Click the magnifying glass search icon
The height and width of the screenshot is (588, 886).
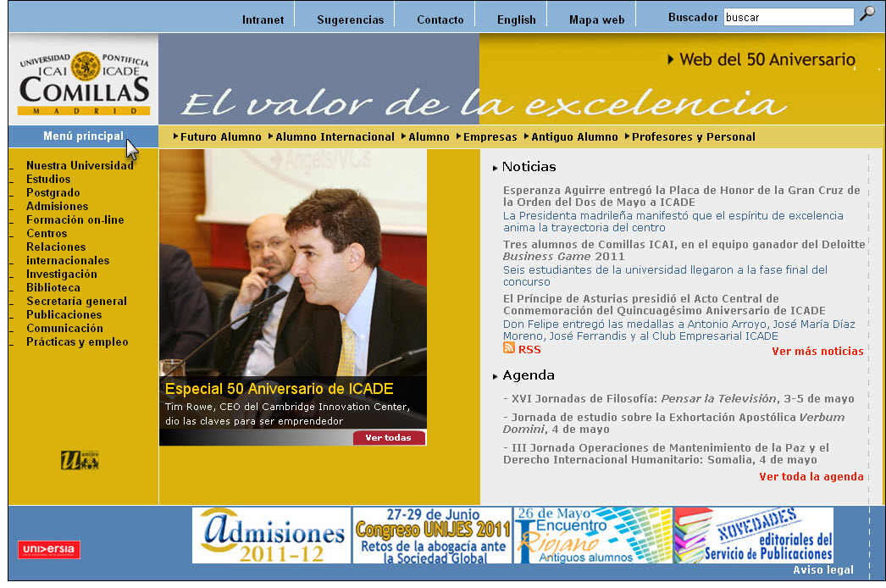pos(867,14)
